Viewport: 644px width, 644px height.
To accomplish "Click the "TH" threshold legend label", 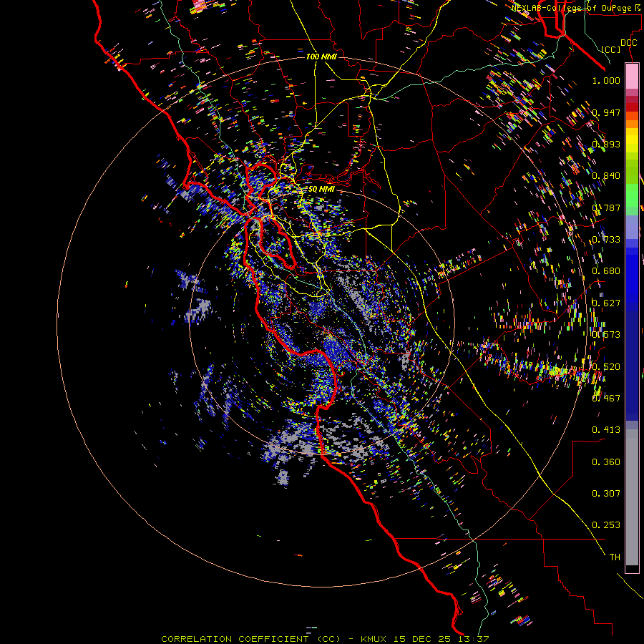I will (615, 557).
